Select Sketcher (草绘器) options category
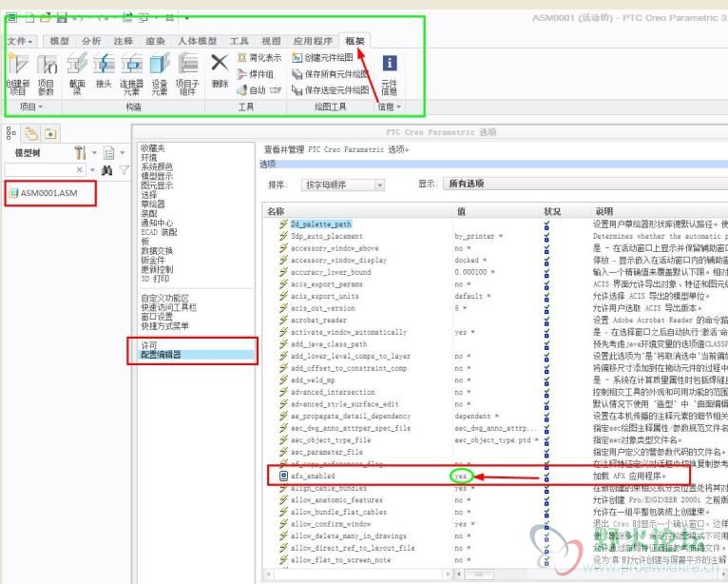Viewport: 728px width, 584px height. tap(153, 204)
